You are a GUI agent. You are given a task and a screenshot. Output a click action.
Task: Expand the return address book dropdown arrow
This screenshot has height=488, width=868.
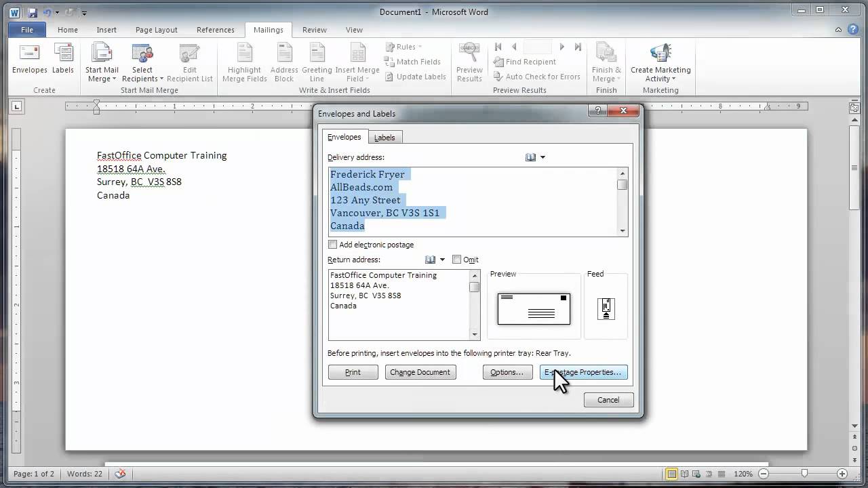coord(443,260)
